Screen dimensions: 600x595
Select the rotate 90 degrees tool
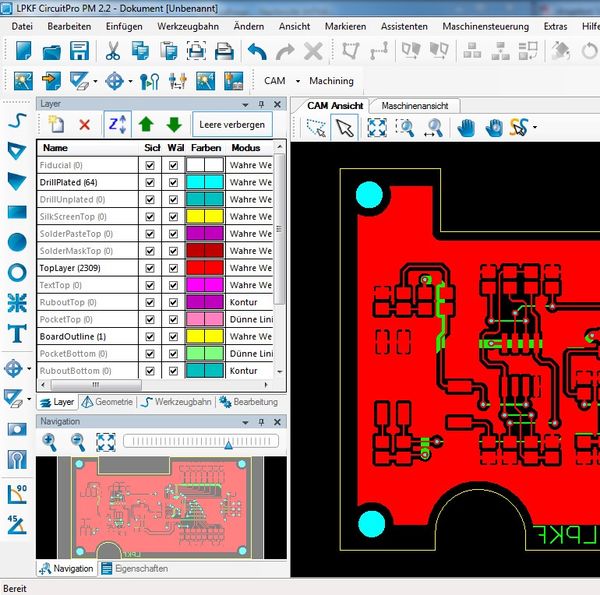coord(16,492)
